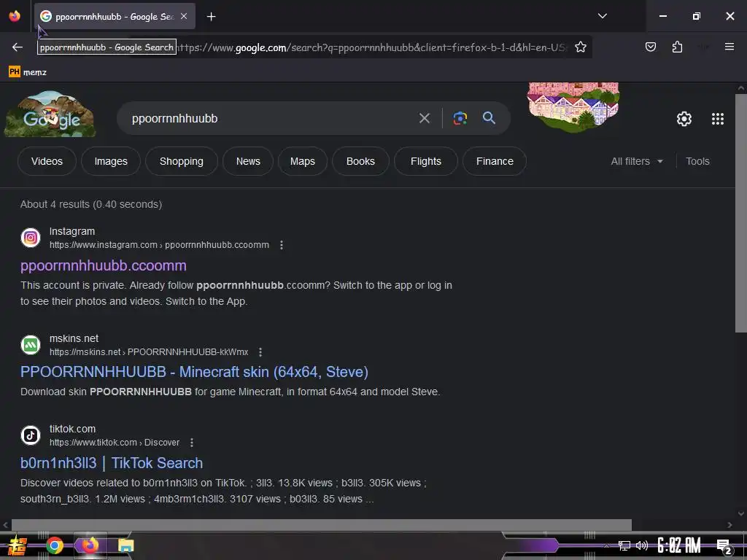
Task: Open more options for mskins.net result
Action: (260, 352)
